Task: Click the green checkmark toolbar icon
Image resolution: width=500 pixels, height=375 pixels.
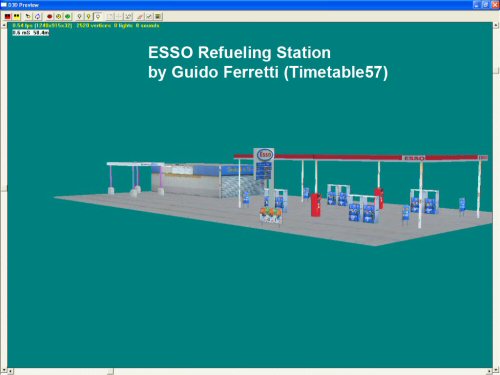Action: tap(149, 16)
